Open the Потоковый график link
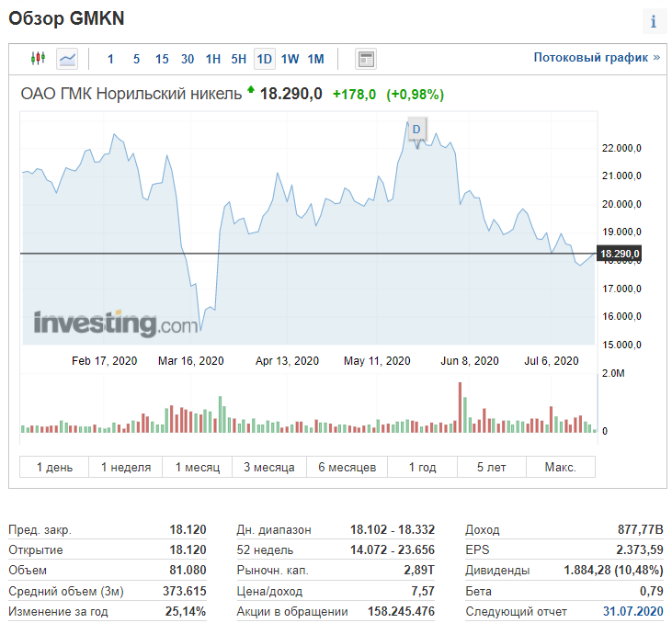This screenshot has height=623, width=672. (597, 57)
